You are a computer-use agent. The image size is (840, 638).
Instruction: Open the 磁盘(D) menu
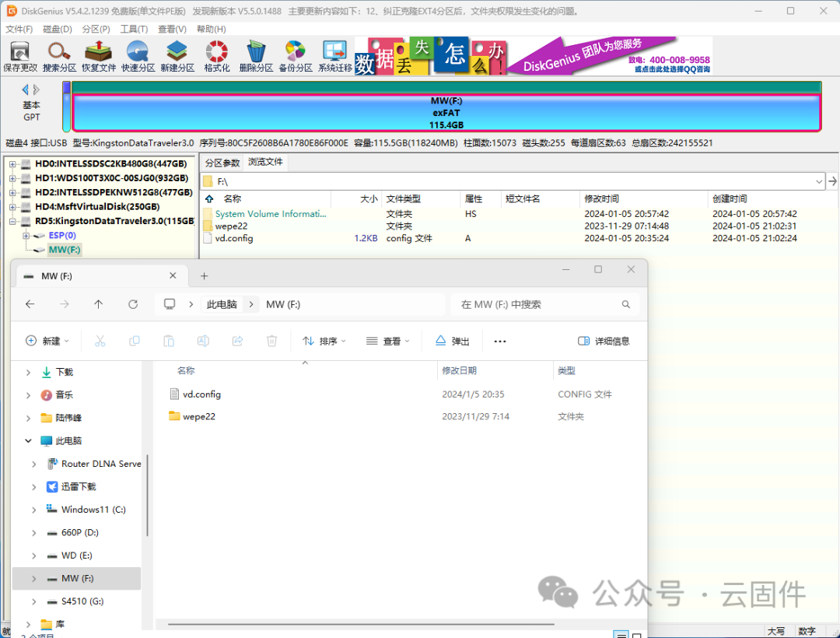[x=57, y=29]
